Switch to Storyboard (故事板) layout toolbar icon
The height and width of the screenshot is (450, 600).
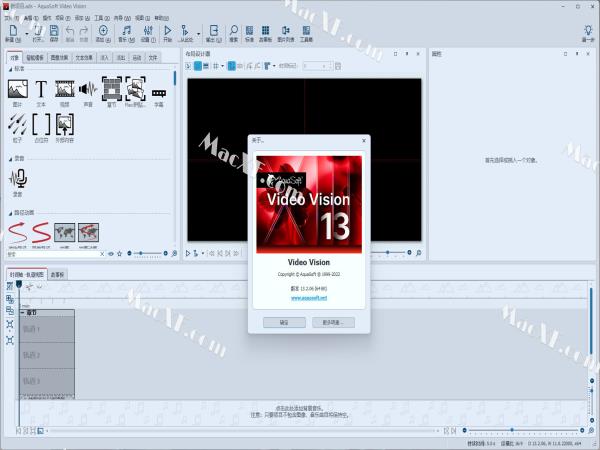[265, 31]
